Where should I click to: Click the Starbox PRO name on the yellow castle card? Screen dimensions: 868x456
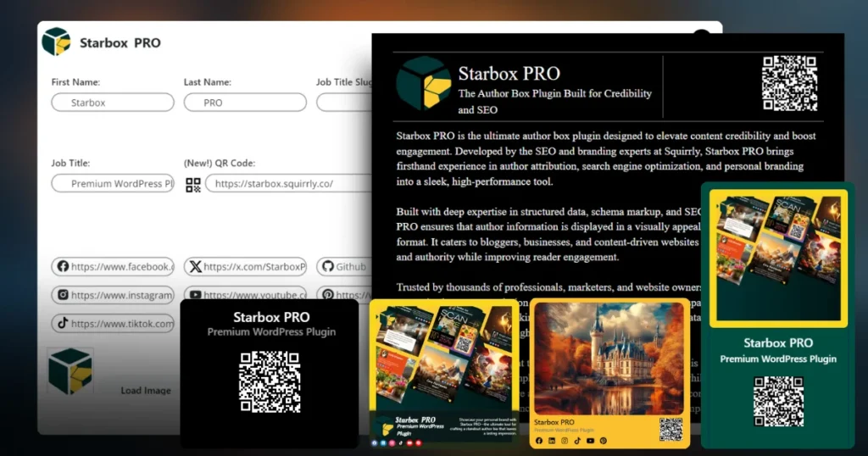(x=554, y=422)
